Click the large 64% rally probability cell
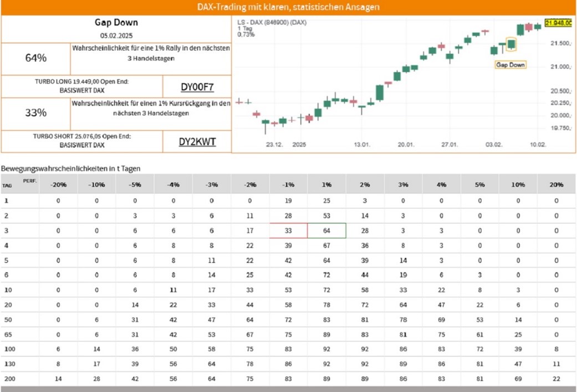This screenshot has width=577, height=392. pos(36,58)
